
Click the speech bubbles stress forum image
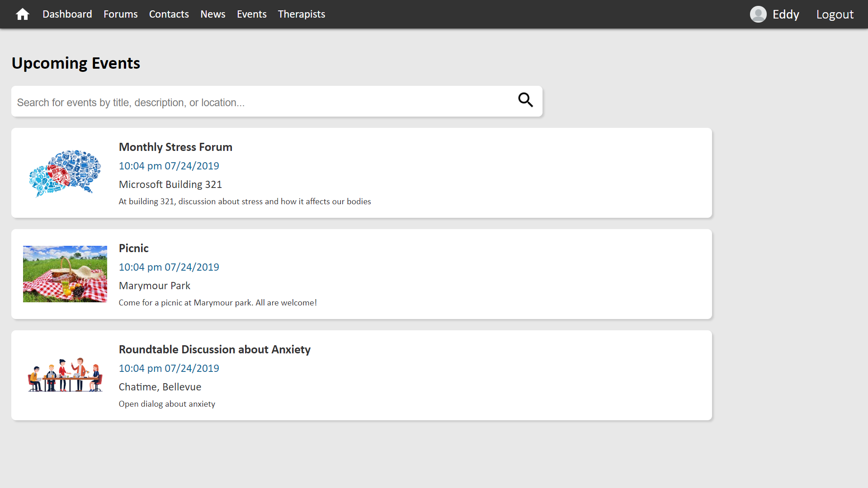click(65, 173)
